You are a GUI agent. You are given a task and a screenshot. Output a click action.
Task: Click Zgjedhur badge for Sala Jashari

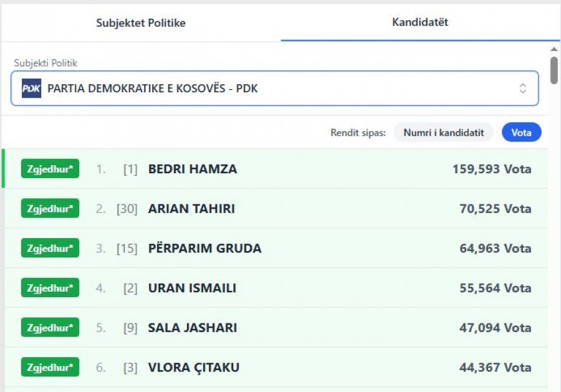tap(50, 328)
